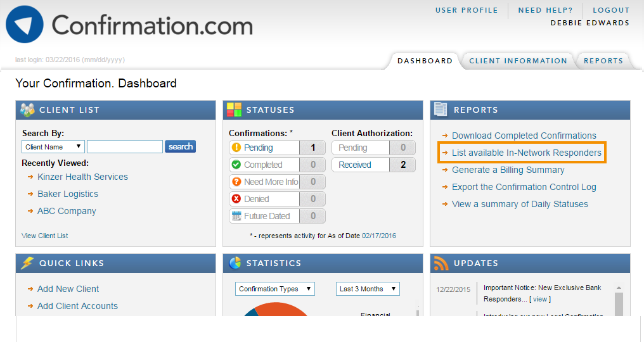Click the Statistics pie chart icon
The height and width of the screenshot is (342, 644).
[x=235, y=263]
